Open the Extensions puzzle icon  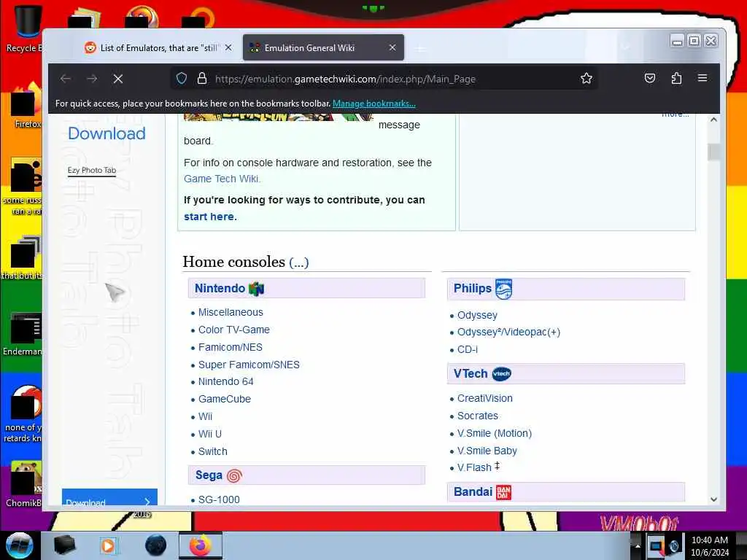coord(676,78)
